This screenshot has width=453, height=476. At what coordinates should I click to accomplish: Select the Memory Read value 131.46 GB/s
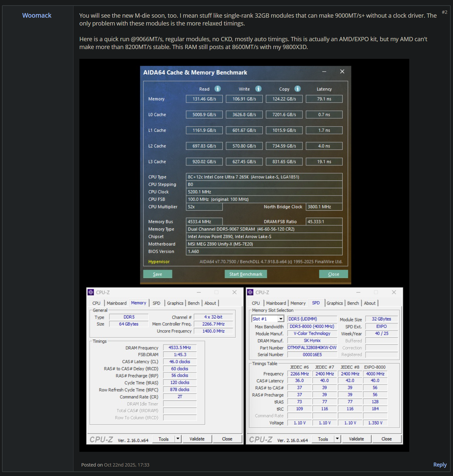tap(204, 99)
